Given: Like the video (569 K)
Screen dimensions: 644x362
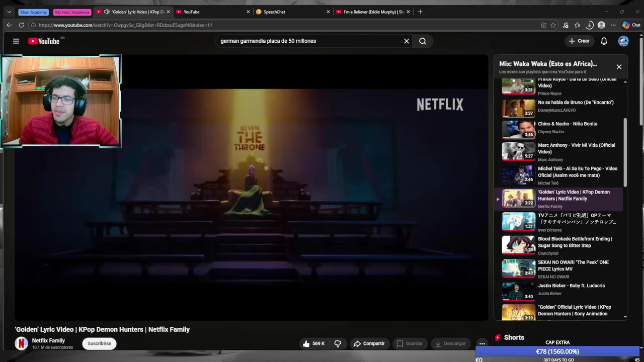Looking at the screenshot, I should [313, 343].
